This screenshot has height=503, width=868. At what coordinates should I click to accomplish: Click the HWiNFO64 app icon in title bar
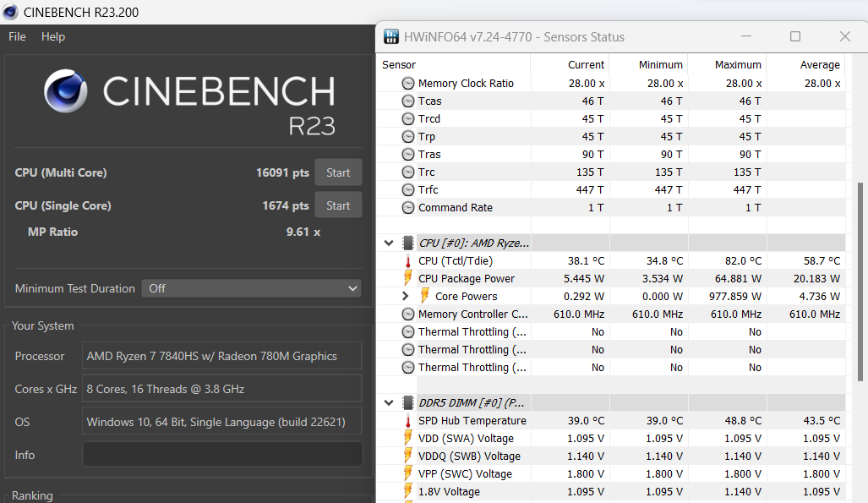390,37
